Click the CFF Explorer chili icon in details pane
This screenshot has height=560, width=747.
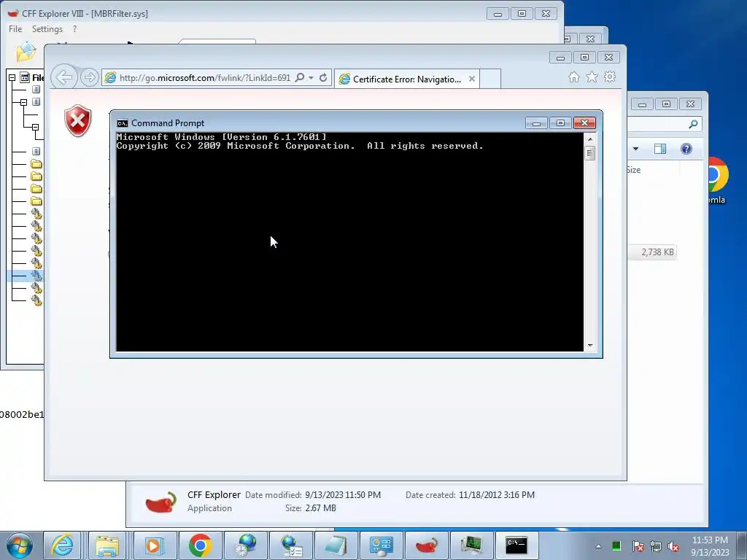(161, 502)
